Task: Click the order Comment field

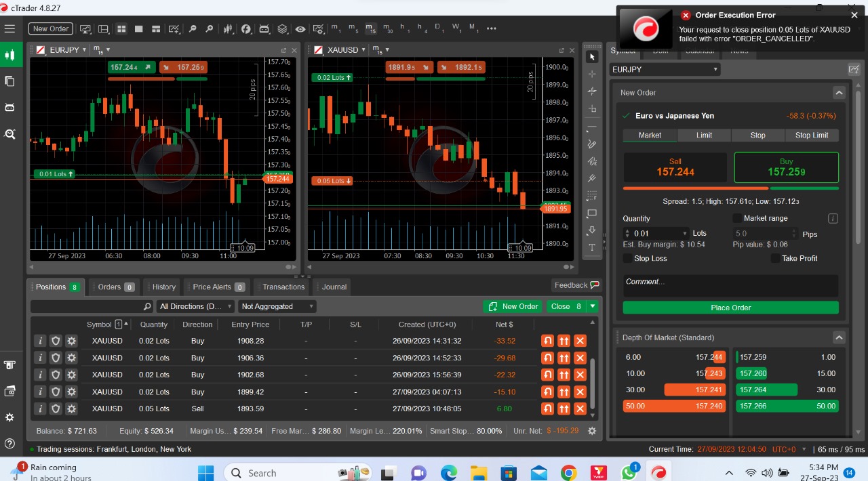Action: tap(731, 285)
